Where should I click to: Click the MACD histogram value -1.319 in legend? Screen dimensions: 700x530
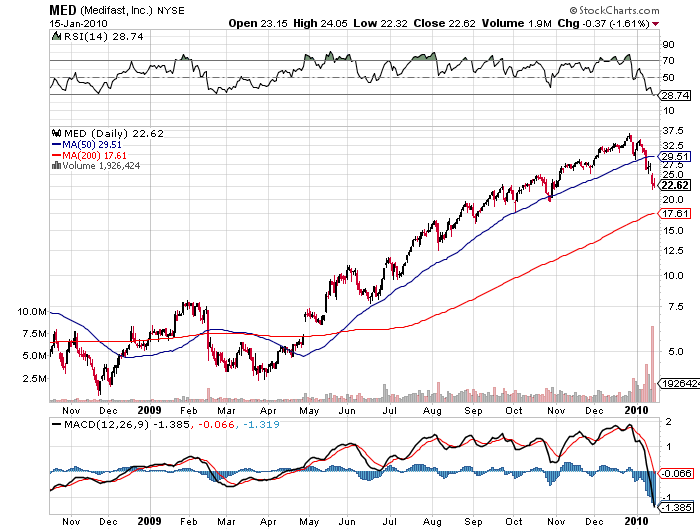click(261, 424)
